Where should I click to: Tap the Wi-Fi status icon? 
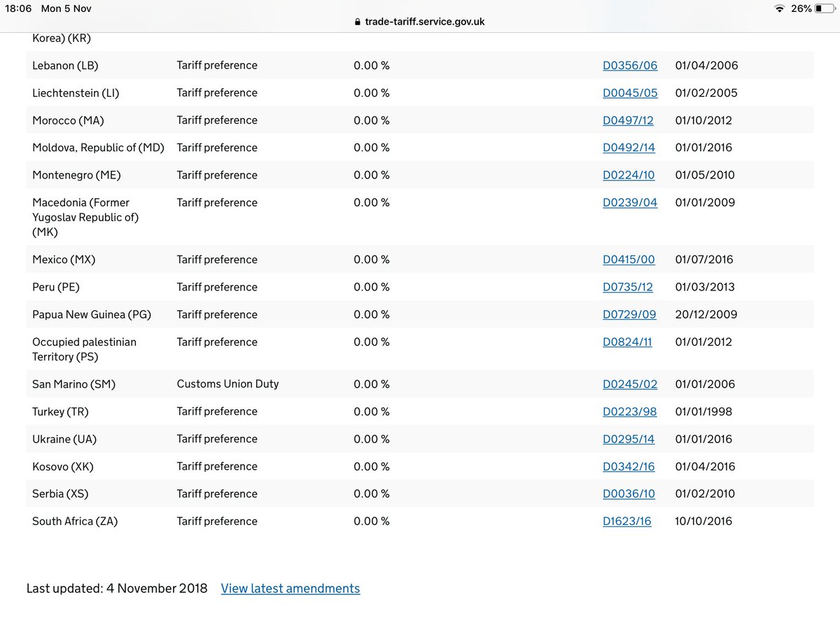[780, 8]
